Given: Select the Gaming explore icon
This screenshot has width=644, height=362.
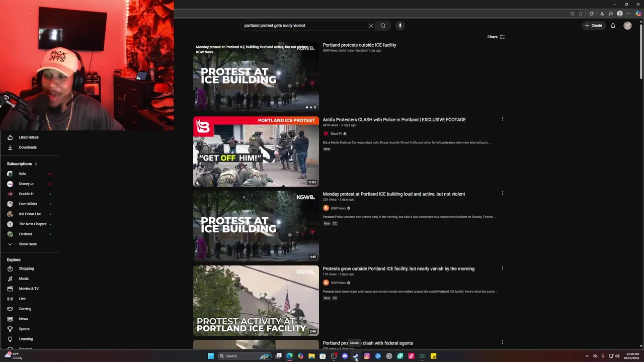Looking at the screenshot, I should pos(10,309).
